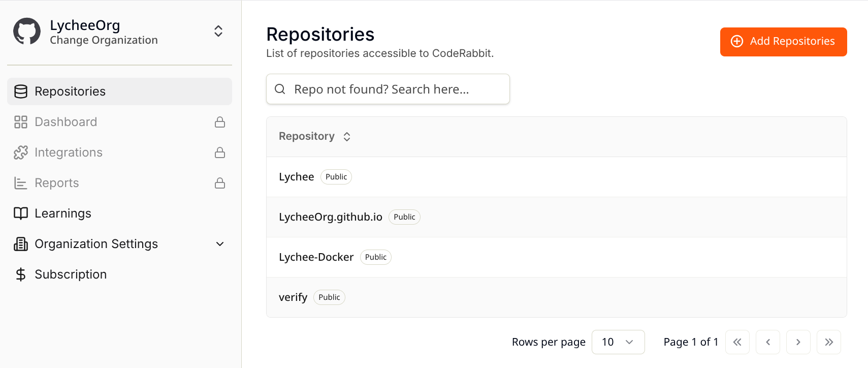Go to the next page arrow
Image resolution: width=868 pixels, height=368 pixels.
tap(798, 342)
